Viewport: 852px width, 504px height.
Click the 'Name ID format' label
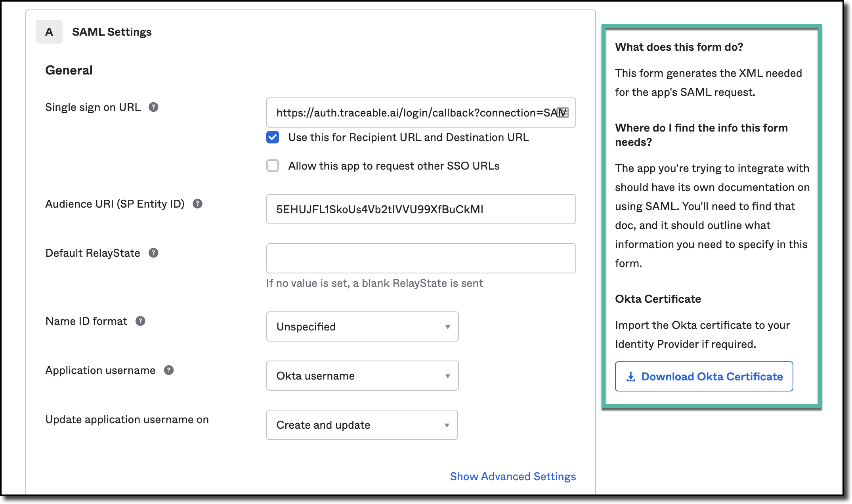coord(86,321)
